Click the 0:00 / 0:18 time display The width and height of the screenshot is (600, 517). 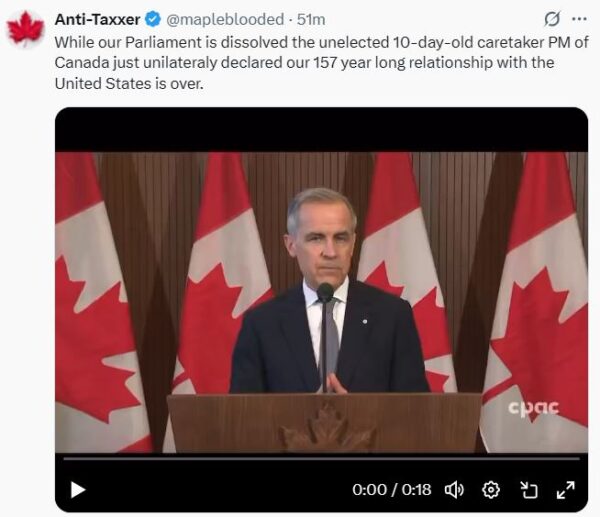click(x=392, y=489)
